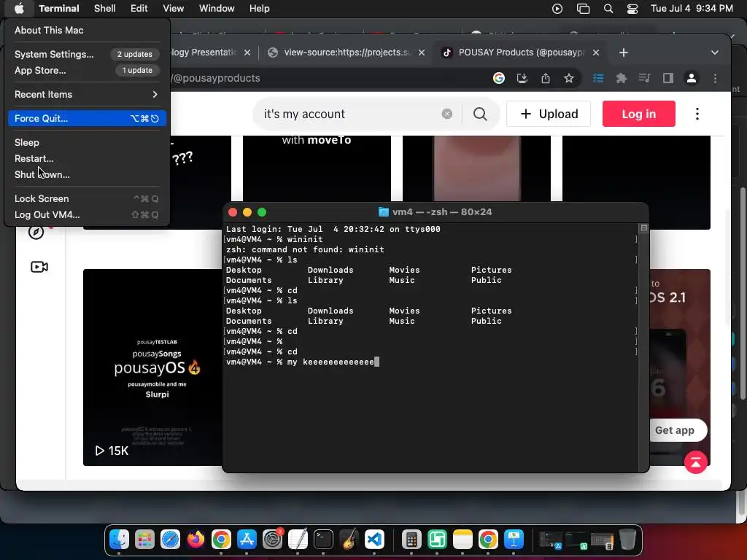
Task: Switch to POUSAY Products tab
Action: [519, 52]
